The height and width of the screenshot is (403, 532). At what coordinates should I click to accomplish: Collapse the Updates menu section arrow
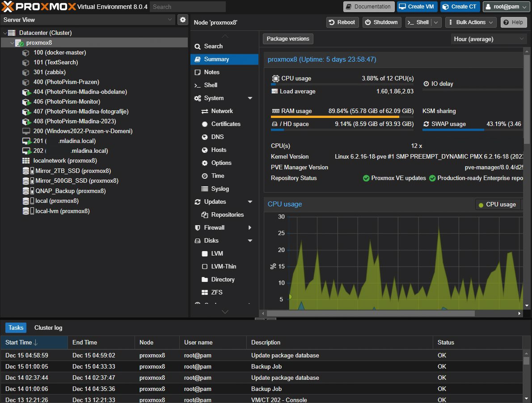pos(250,201)
